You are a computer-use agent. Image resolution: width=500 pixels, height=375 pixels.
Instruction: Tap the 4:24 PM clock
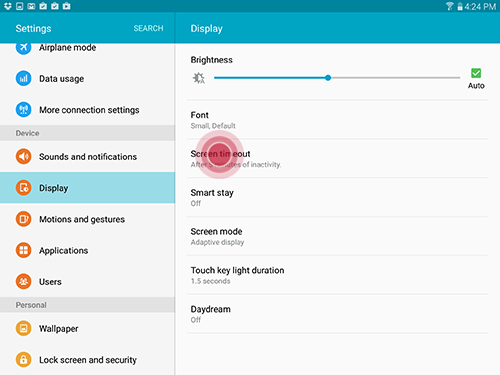[x=480, y=6]
